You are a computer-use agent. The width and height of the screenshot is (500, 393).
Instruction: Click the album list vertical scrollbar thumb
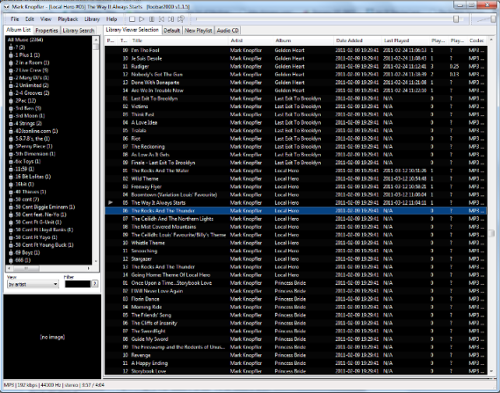point(96,46)
